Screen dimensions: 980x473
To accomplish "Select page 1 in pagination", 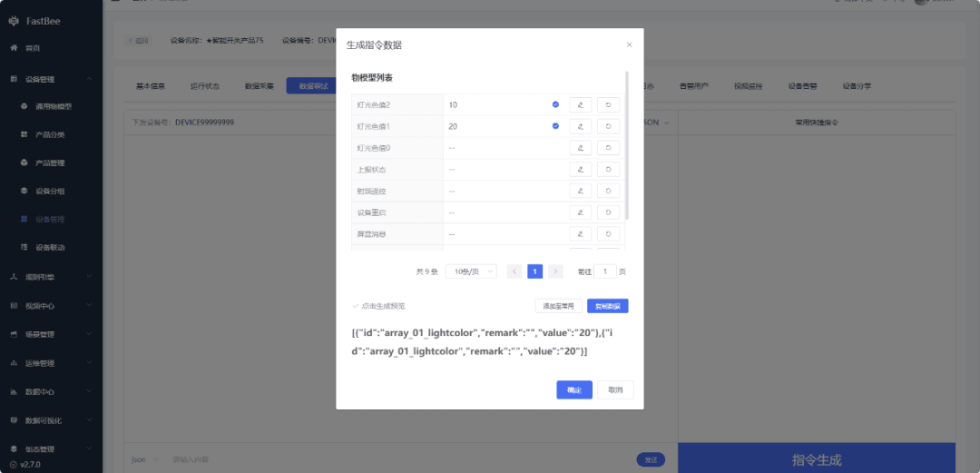I will (x=535, y=271).
